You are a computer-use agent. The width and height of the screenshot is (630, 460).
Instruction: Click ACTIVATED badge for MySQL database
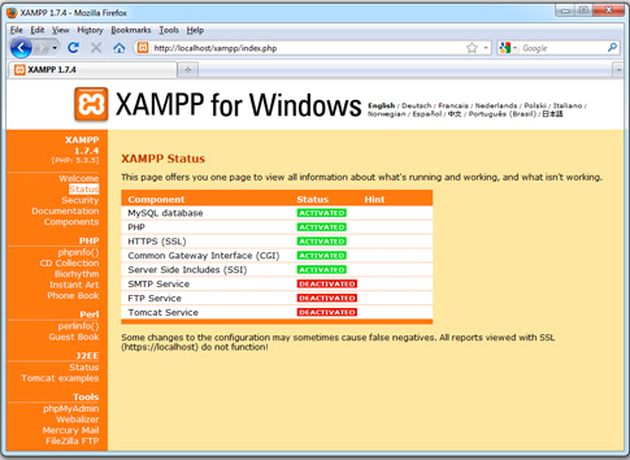pyautogui.click(x=321, y=213)
